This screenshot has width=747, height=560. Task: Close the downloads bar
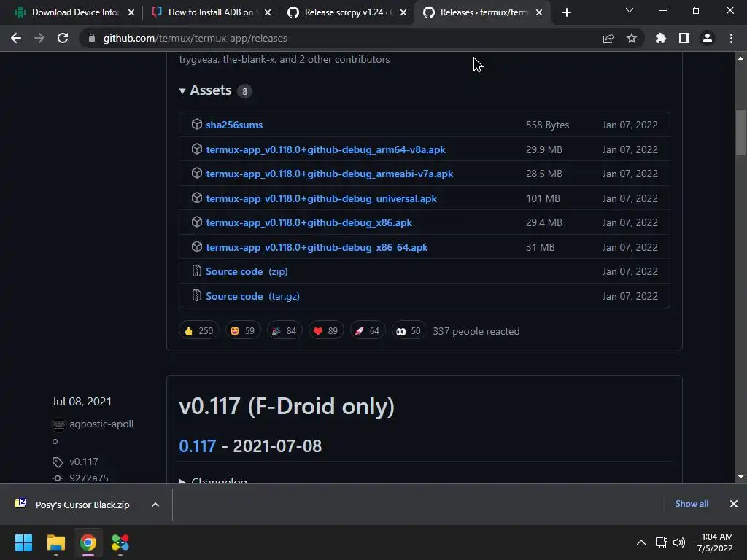[x=734, y=504]
